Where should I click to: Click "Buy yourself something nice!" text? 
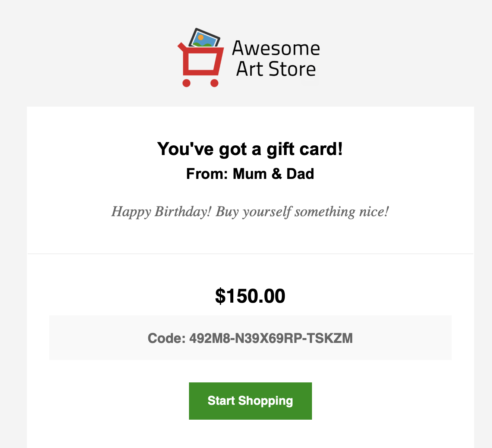coord(302,212)
